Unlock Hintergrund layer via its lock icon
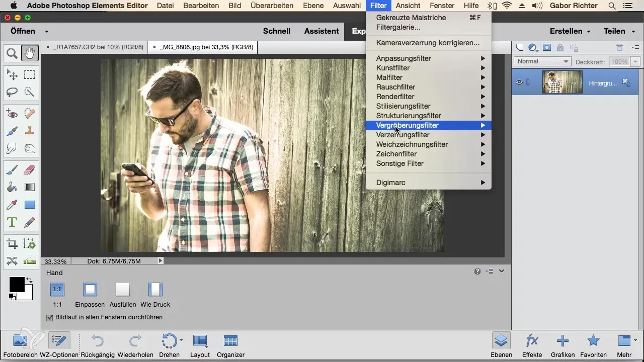 626,82
